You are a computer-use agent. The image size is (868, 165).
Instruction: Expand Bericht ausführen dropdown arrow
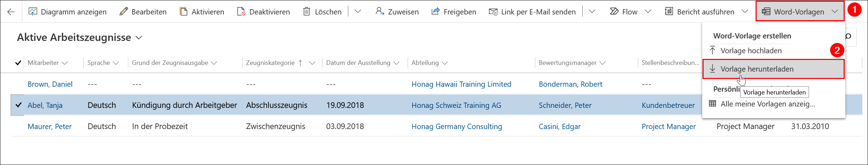tap(745, 12)
